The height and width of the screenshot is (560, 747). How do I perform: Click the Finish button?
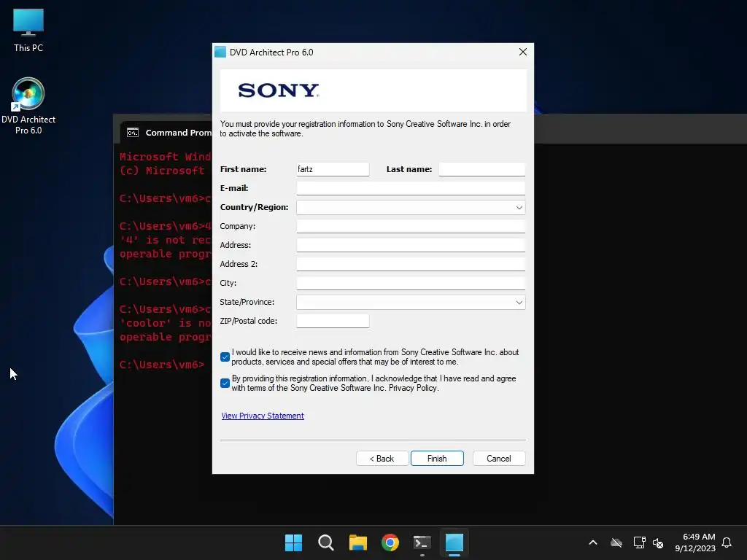coord(437,458)
